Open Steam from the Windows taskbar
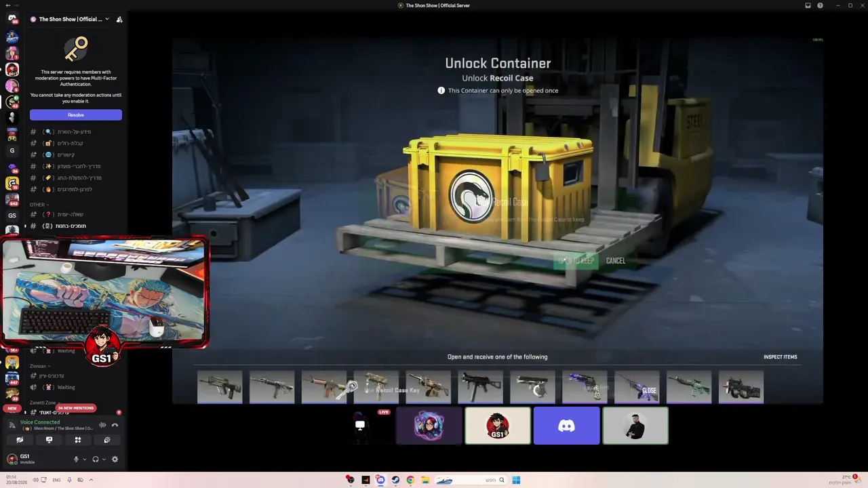Screen dimensions: 868x488 [395, 480]
